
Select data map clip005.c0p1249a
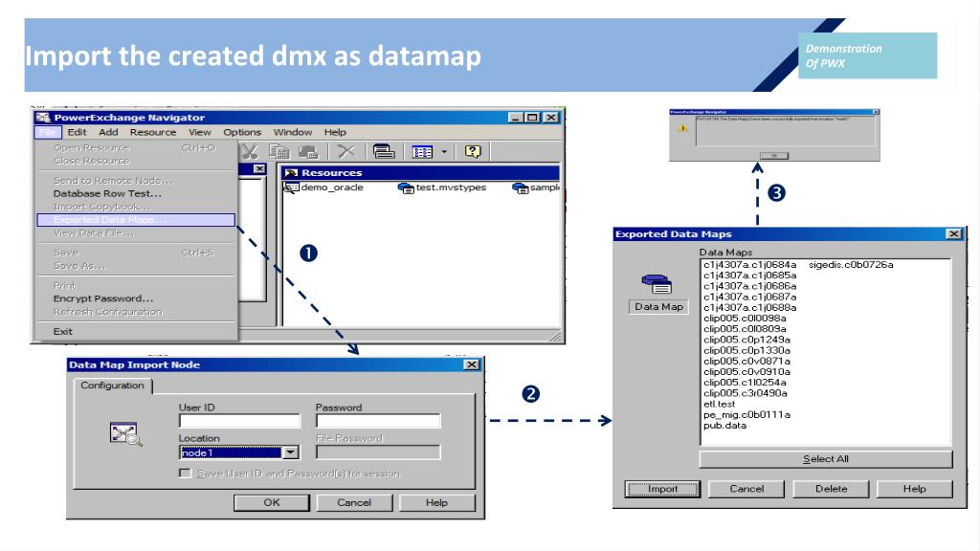746,340
